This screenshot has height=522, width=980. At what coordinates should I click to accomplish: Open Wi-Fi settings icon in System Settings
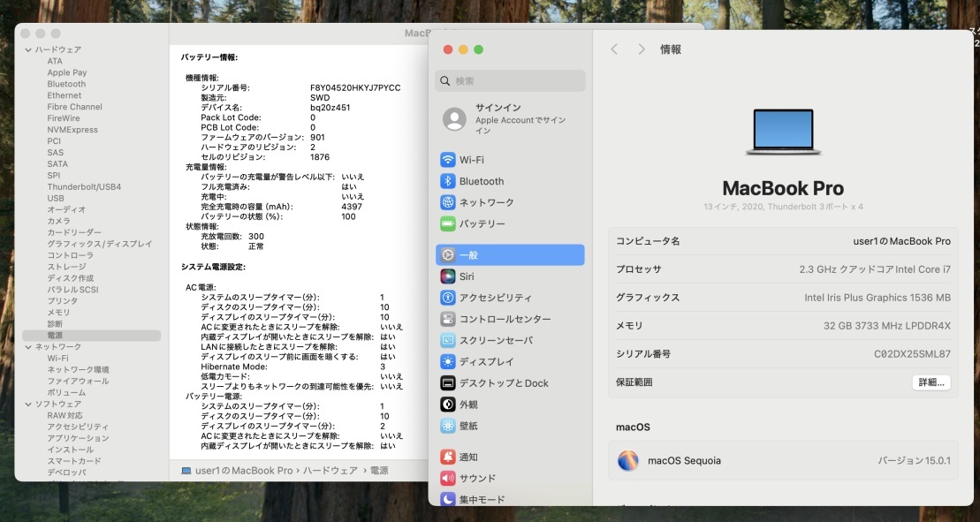(x=447, y=160)
